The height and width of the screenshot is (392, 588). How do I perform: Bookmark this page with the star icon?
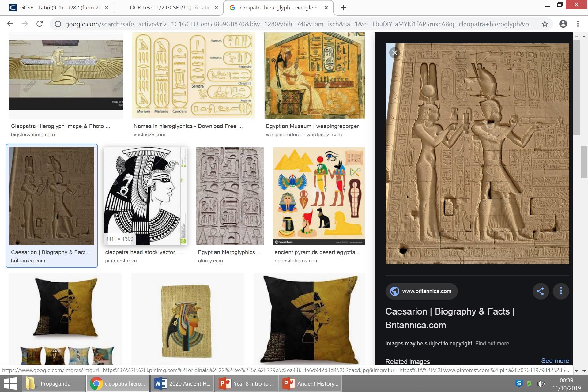coord(545,24)
